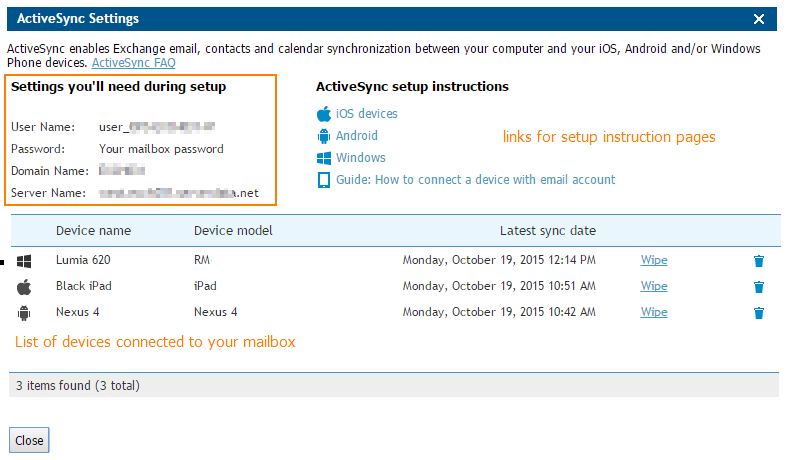The height and width of the screenshot is (460, 788).
Task: Click the Android icon in Nexus 4 row
Action: tap(25, 312)
